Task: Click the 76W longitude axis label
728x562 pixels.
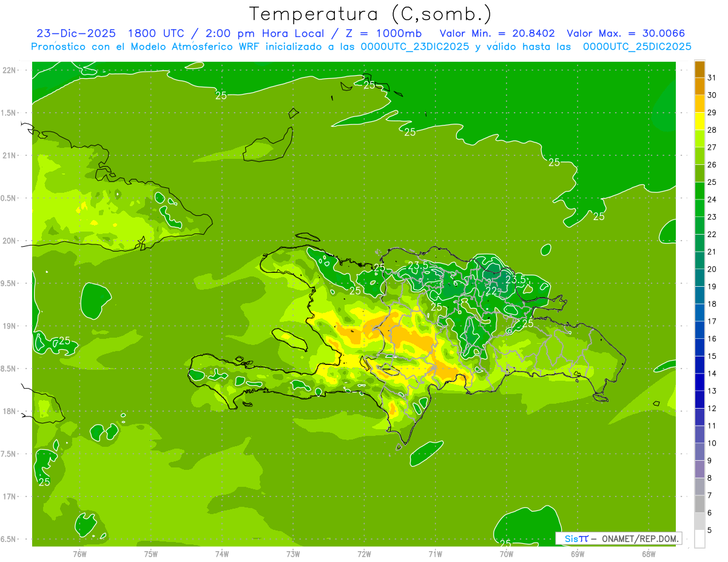Action: click(x=79, y=554)
